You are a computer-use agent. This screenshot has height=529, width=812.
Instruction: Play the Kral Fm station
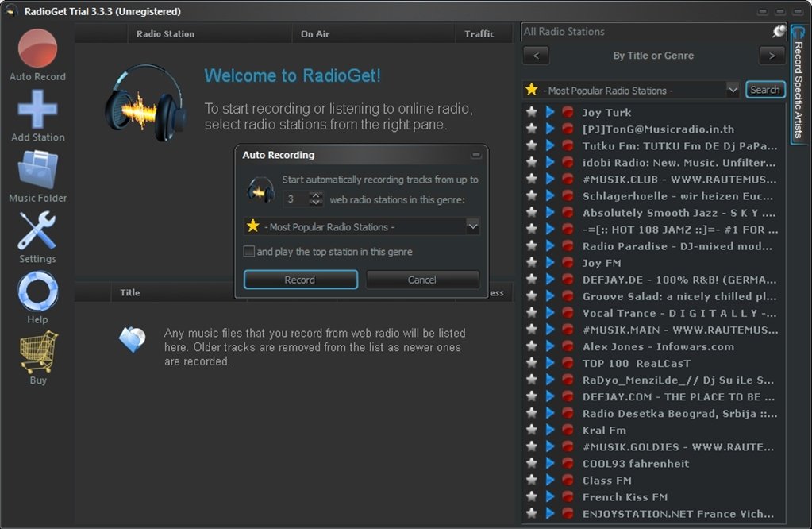[x=550, y=430]
